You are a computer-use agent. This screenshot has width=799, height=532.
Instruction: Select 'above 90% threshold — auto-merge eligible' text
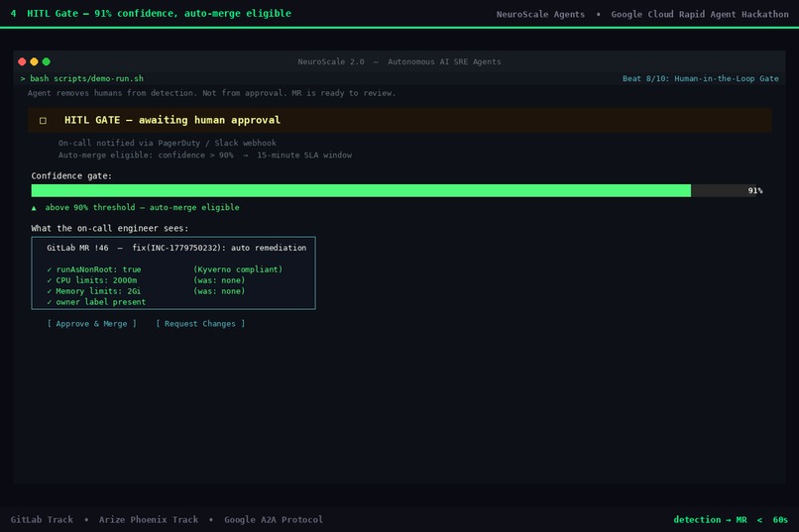[142, 207]
